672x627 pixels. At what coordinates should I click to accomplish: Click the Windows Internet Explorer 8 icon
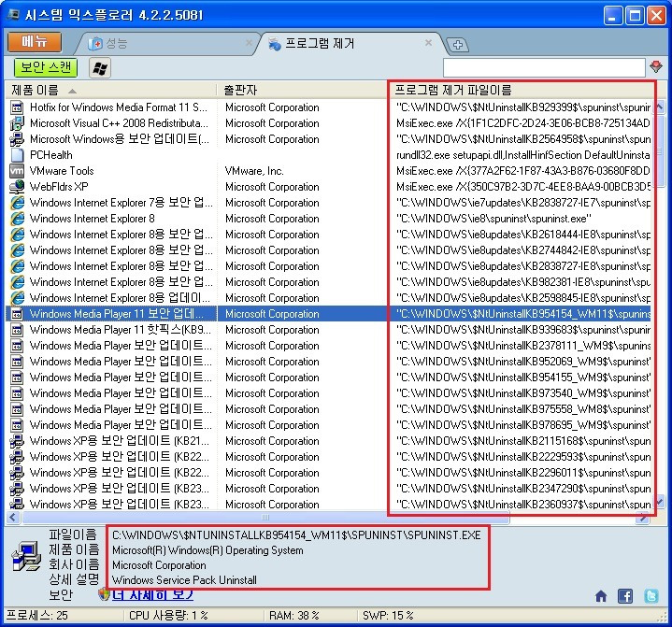pyautogui.click(x=17, y=218)
